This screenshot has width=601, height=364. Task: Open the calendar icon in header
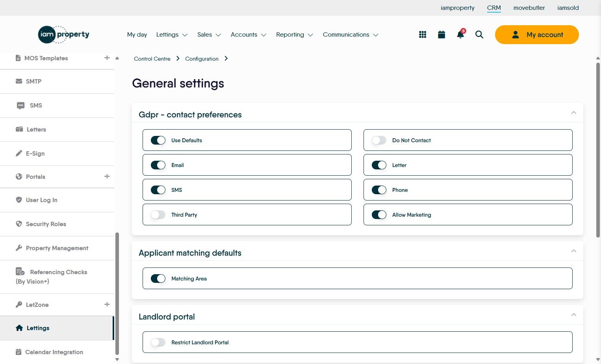pos(441,35)
